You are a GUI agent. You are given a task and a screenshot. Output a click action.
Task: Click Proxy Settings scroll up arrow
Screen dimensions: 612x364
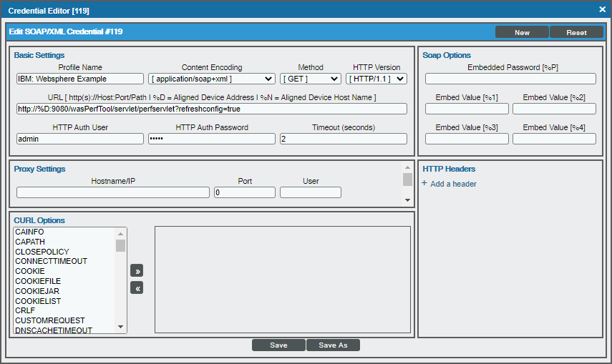tap(407, 167)
